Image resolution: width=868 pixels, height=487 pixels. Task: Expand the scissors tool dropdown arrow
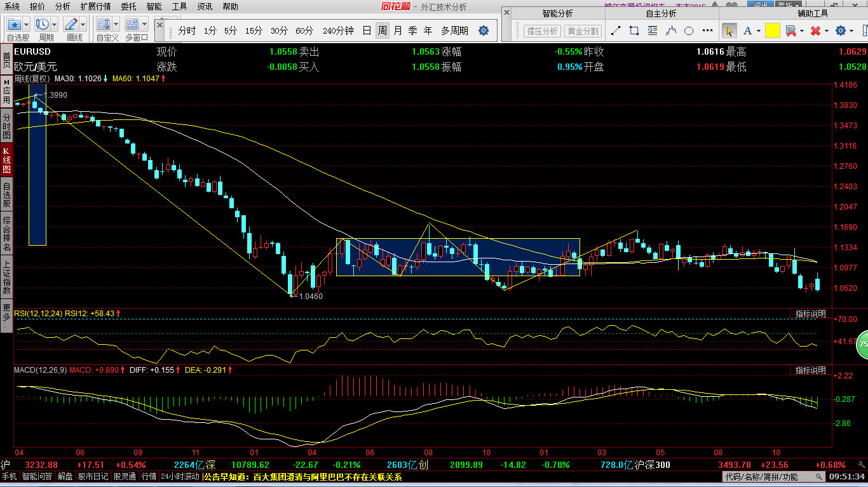point(801,30)
